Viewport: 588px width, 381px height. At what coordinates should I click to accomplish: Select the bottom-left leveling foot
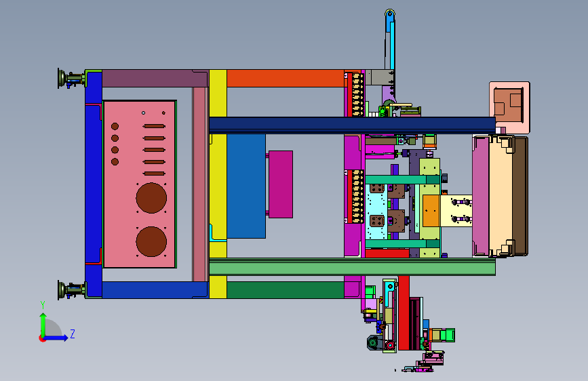(x=71, y=290)
